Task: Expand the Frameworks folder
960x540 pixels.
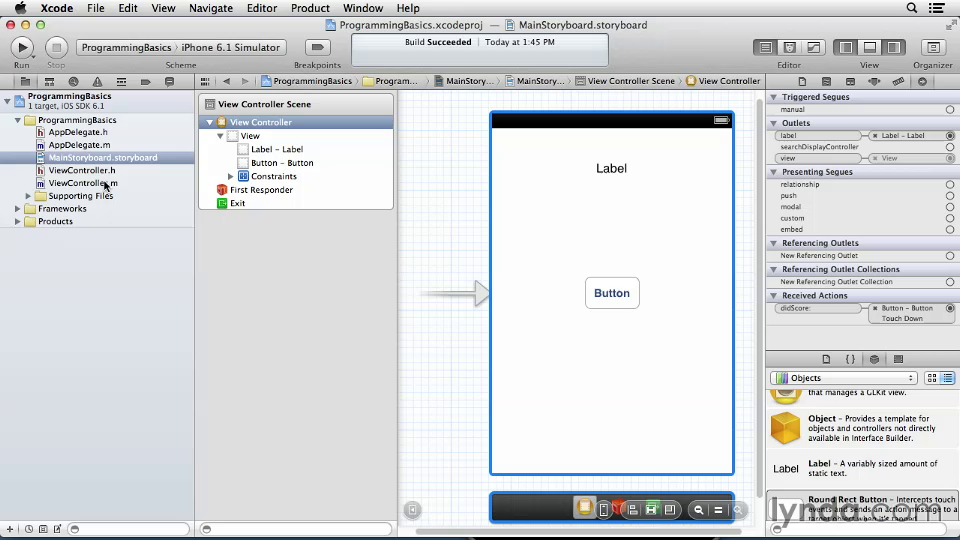Action: (18, 209)
